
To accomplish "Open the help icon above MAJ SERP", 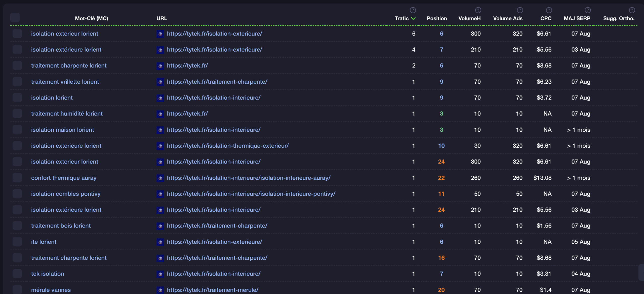I will click(588, 10).
